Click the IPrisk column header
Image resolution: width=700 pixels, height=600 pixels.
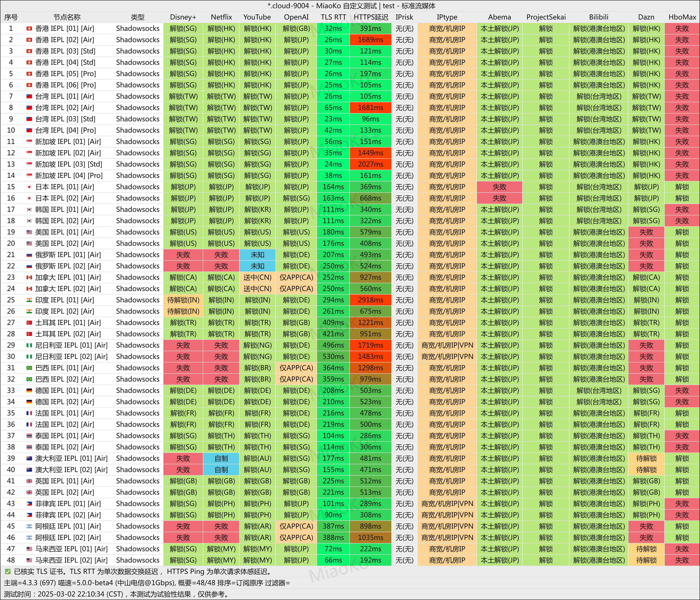[x=404, y=17]
